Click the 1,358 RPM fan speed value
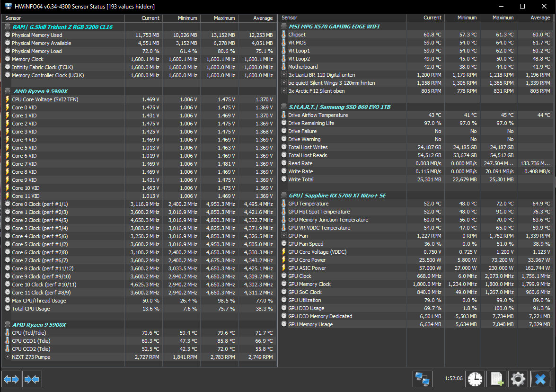 (x=429, y=83)
